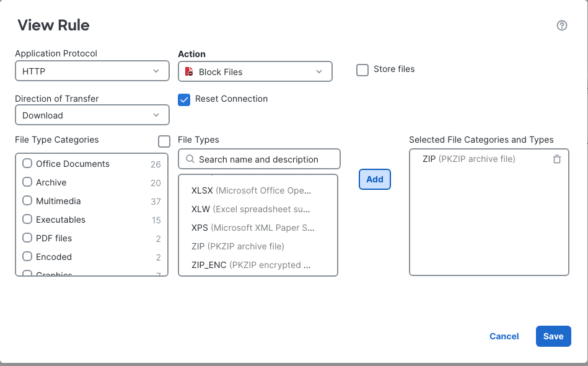Viewport: 588px width, 366px height.
Task: Check the Multimedia category
Action: tap(27, 200)
